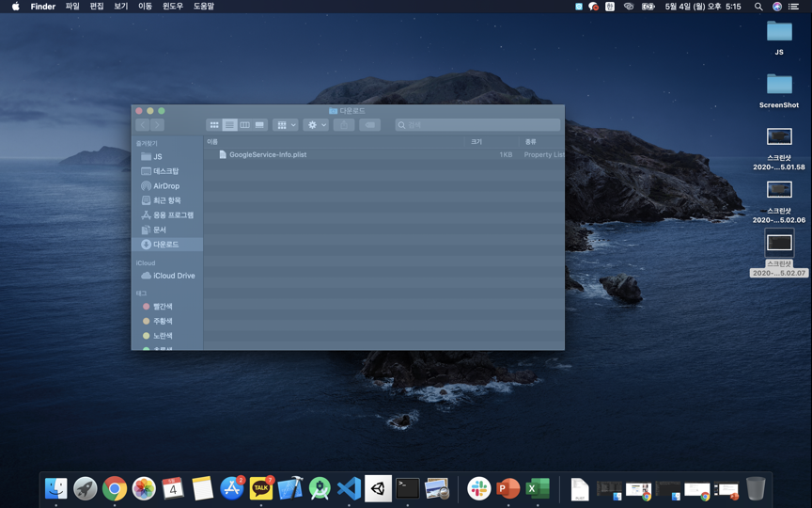Click the Siri icon in menu bar

pos(777,7)
